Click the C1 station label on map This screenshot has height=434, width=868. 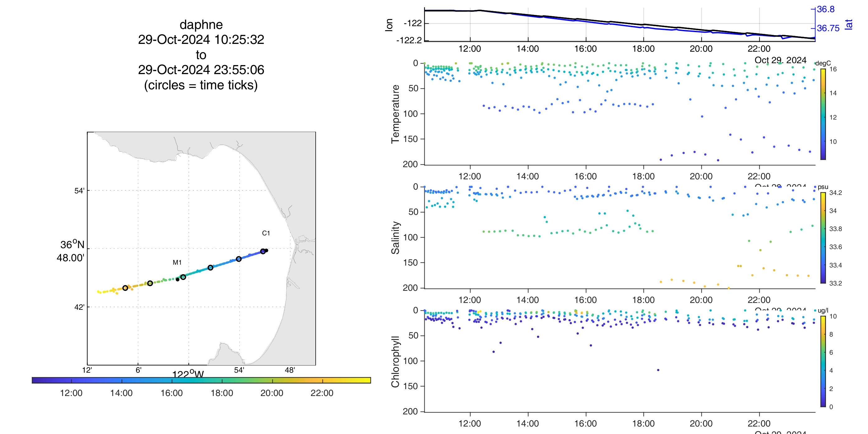click(x=266, y=233)
